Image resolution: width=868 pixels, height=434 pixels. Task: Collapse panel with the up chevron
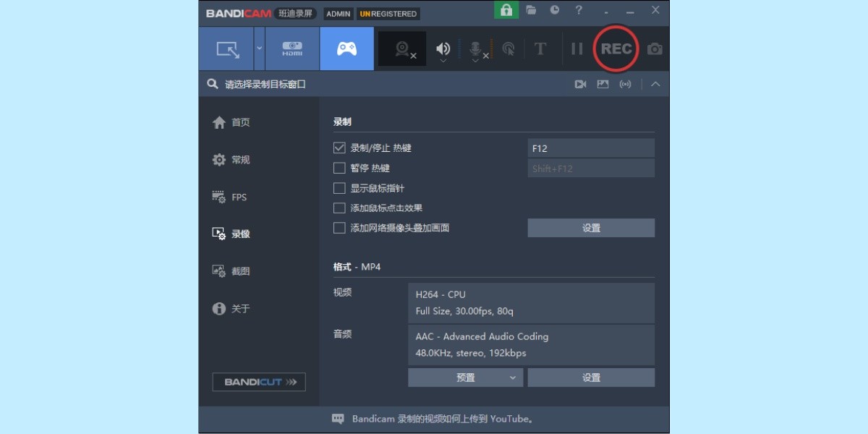[x=655, y=84]
